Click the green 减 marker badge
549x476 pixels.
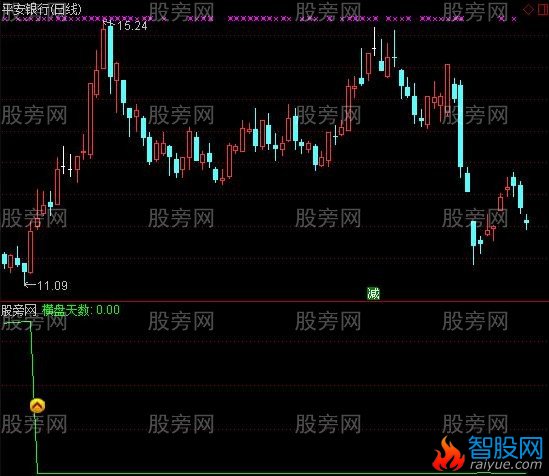point(373,293)
